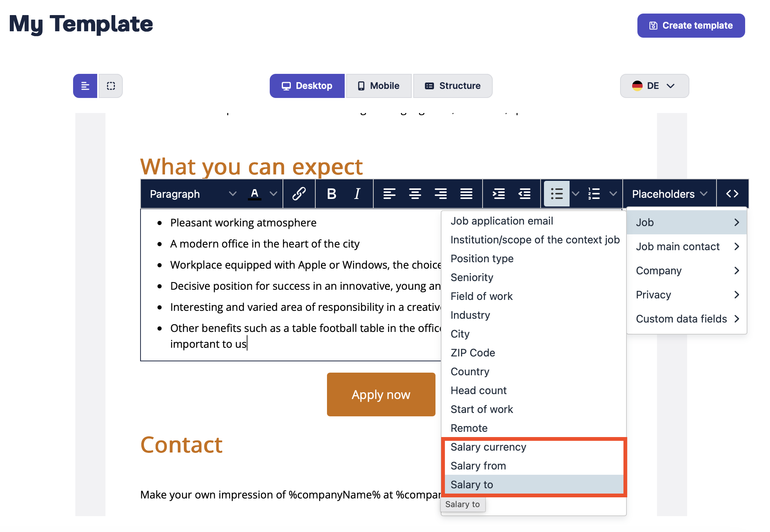Screen dimensions: 770x532
Task: Switch to the Mobile preview tab
Action: pyautogui.click(x=379, y=86)
